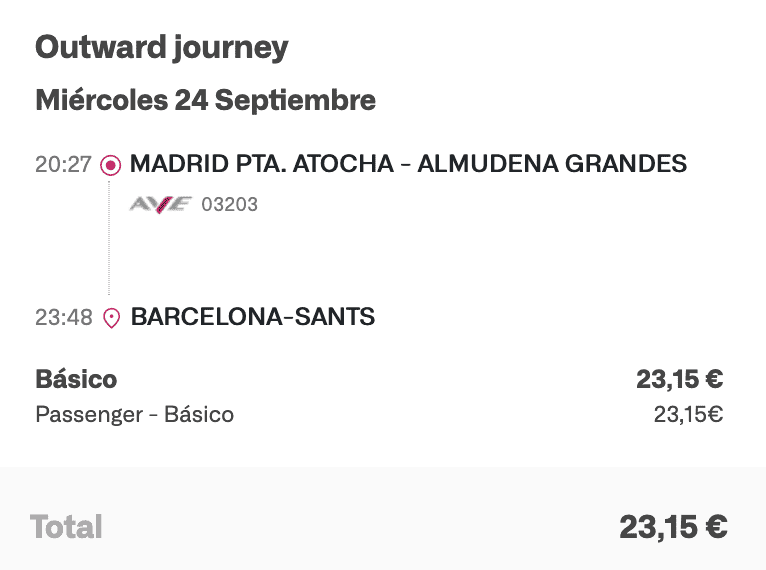Click the ALMUDENA GRANDES part of station name

pos(552,164)
